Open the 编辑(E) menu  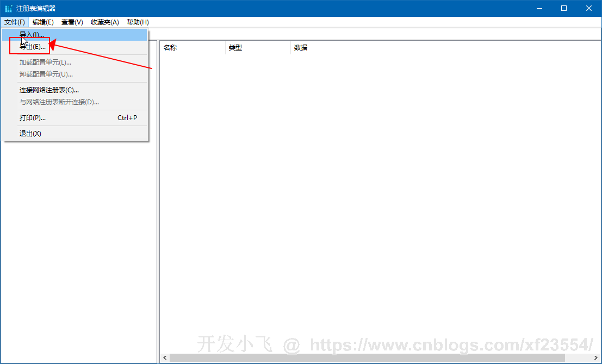click(x=43, y=22)
